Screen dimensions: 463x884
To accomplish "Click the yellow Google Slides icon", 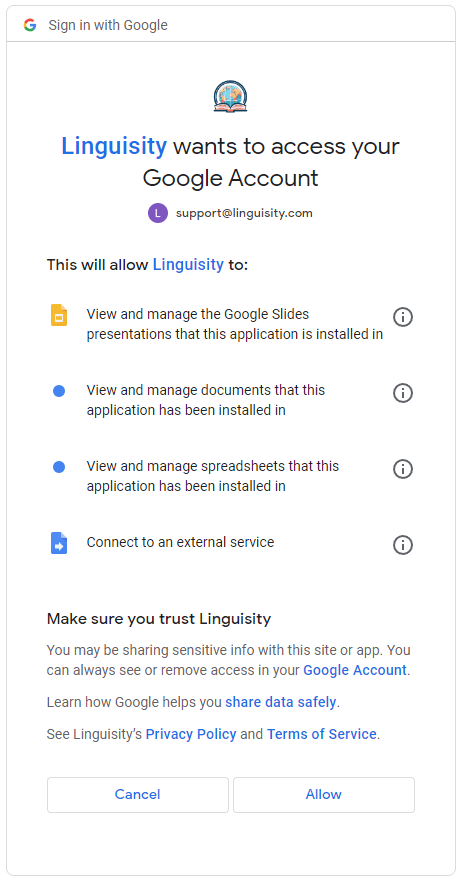I will (59, 315).
